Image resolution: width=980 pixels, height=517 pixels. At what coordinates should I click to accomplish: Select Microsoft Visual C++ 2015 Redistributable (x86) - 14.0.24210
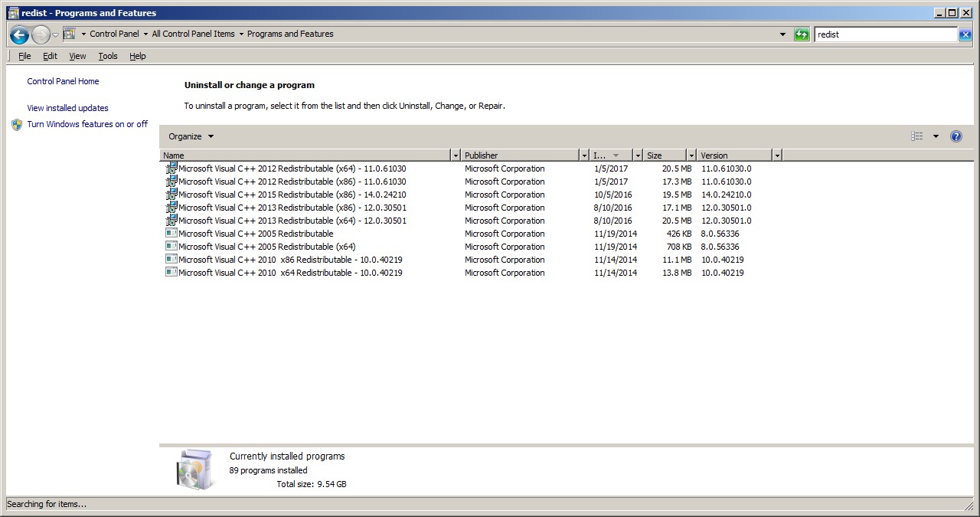coord(292,195)
